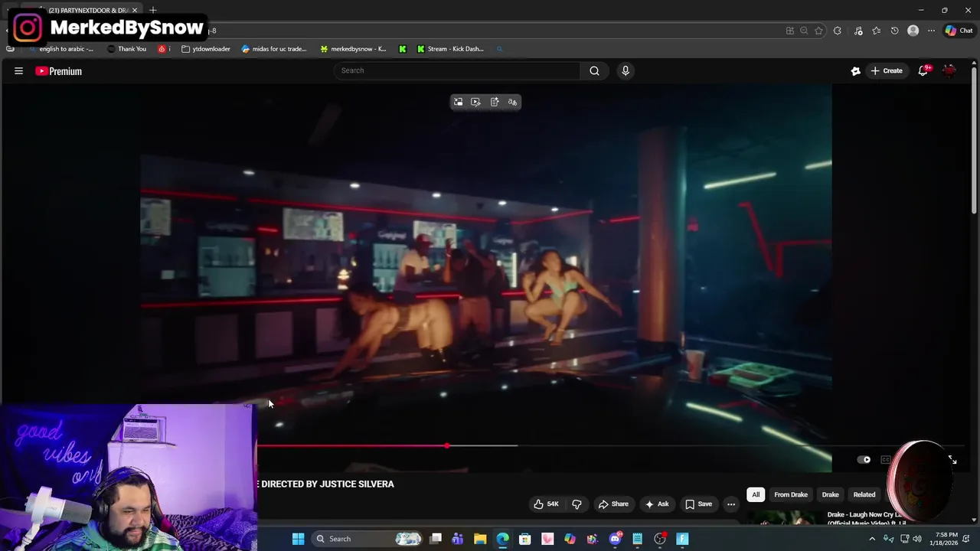Screen dimensions: 980x551
Task: Open the taskbar clock showing 7:58 PM
Action: click(x=946, y=539)
